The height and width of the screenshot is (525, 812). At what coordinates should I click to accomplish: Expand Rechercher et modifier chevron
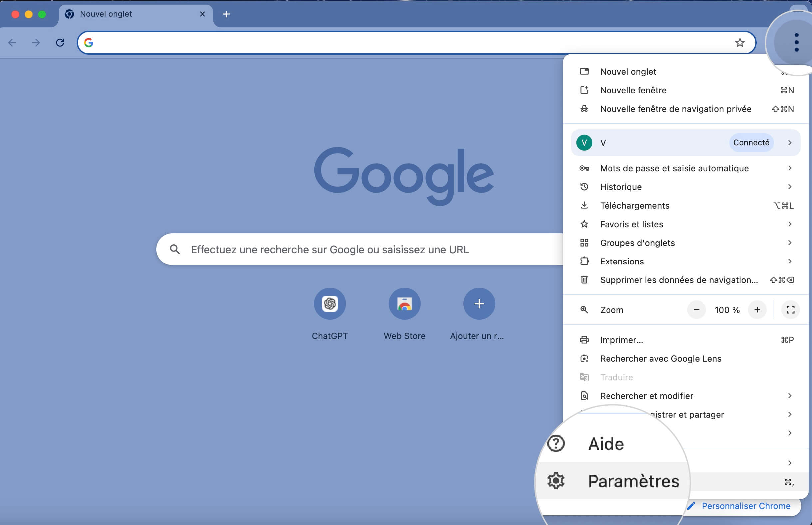point(790,396)
